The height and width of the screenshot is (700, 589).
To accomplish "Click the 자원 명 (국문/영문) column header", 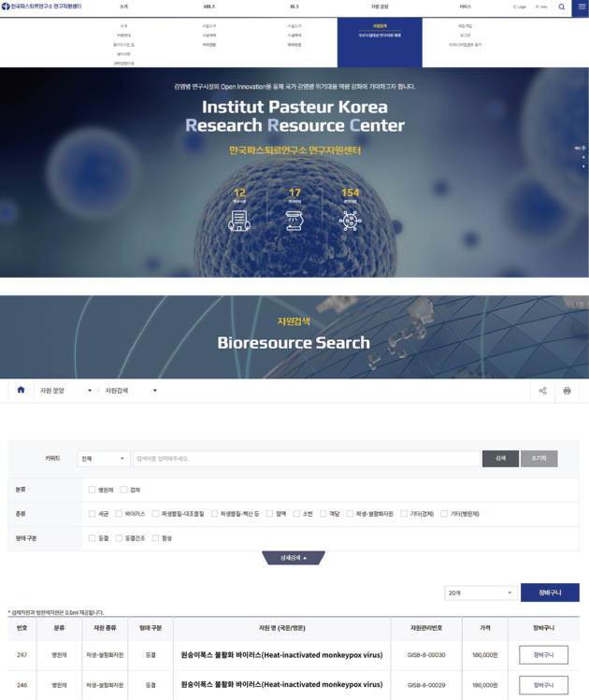I will (281, 628).
